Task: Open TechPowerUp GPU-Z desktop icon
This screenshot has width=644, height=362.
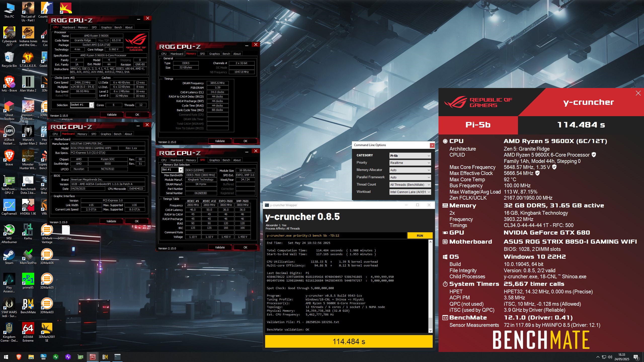Action: [x=9, y=185]
